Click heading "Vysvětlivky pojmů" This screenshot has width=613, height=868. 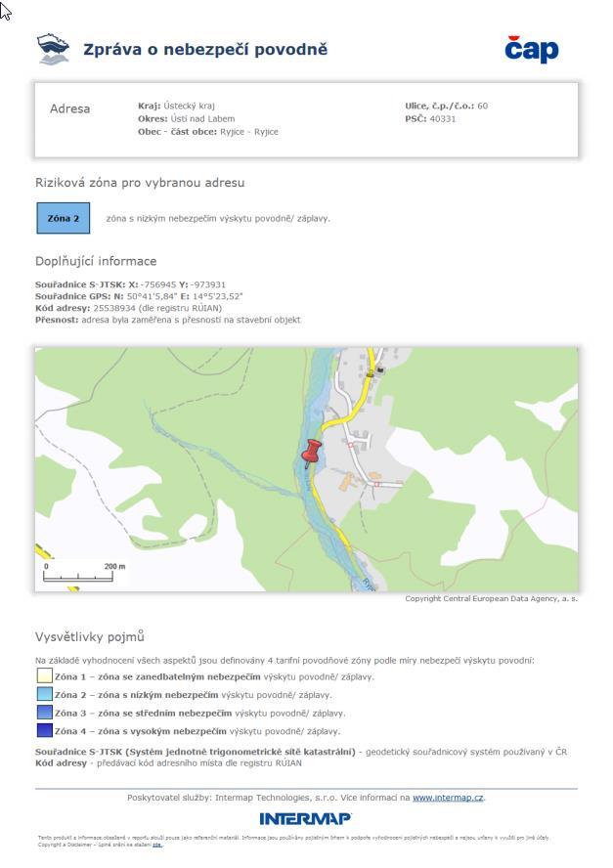(90, 636)
